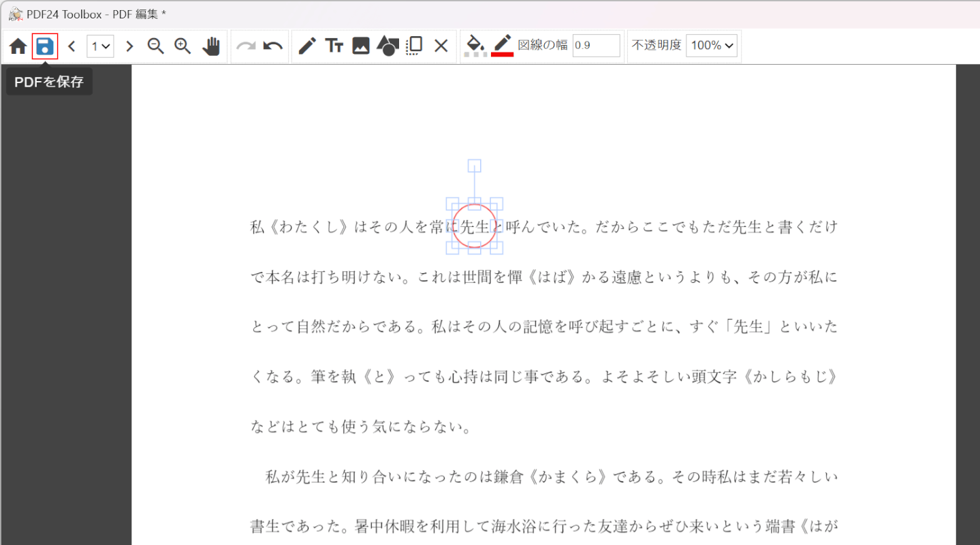Select the shapes tool

(388, 46)
